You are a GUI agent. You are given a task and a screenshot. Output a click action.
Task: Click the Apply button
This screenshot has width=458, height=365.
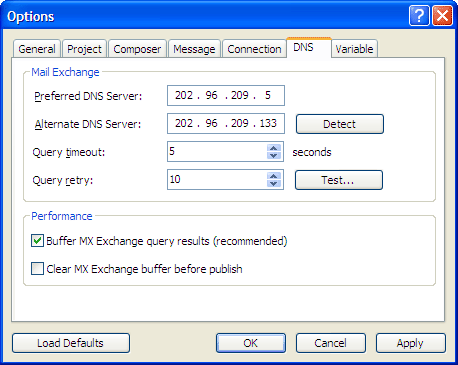(411, 343)
